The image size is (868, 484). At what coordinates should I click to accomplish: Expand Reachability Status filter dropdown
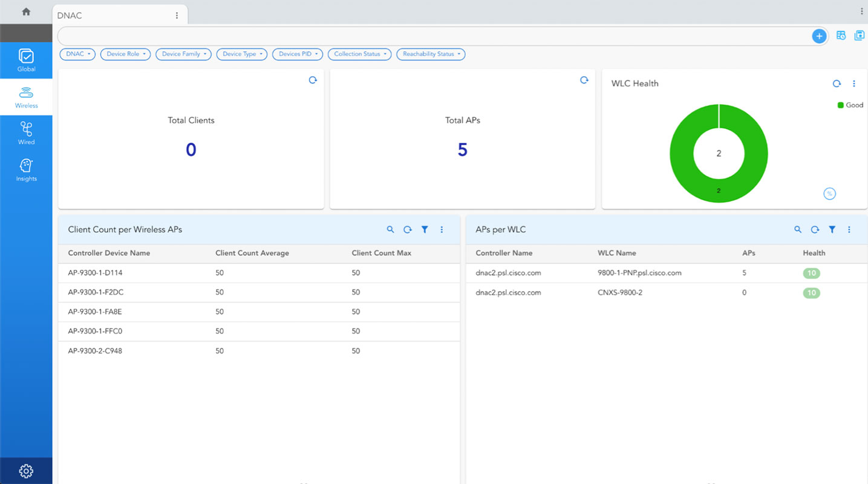(x=431, y=54)
